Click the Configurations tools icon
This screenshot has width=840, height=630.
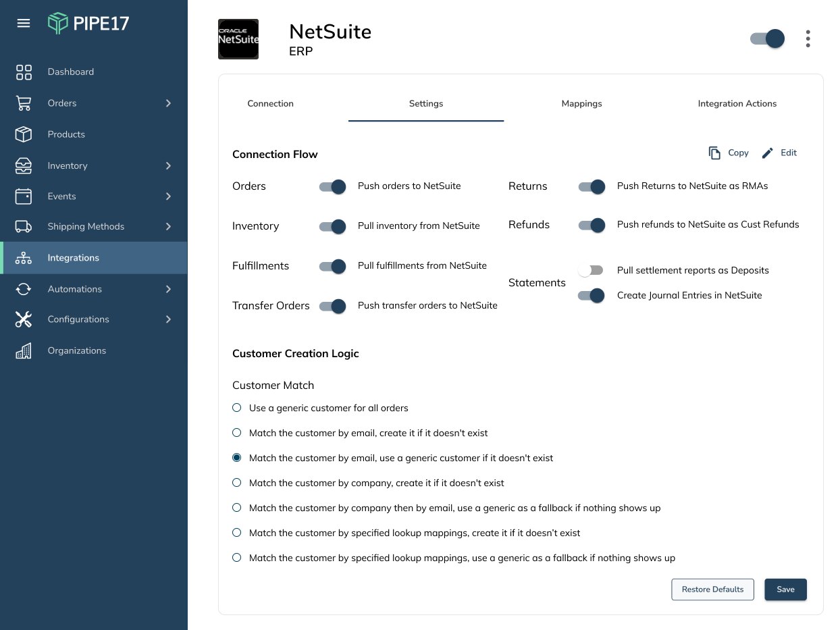[24, 319]
